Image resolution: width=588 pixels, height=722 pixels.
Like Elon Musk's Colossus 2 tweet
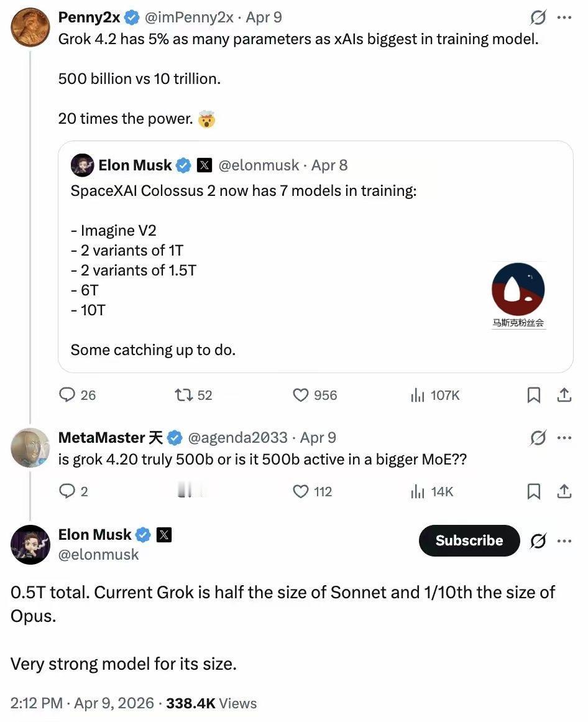point(300,395)
